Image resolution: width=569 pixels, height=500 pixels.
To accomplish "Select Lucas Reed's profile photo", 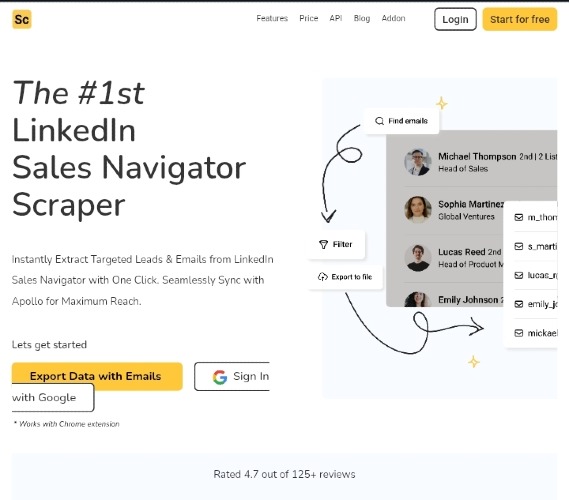I will (x=418, y=258).
